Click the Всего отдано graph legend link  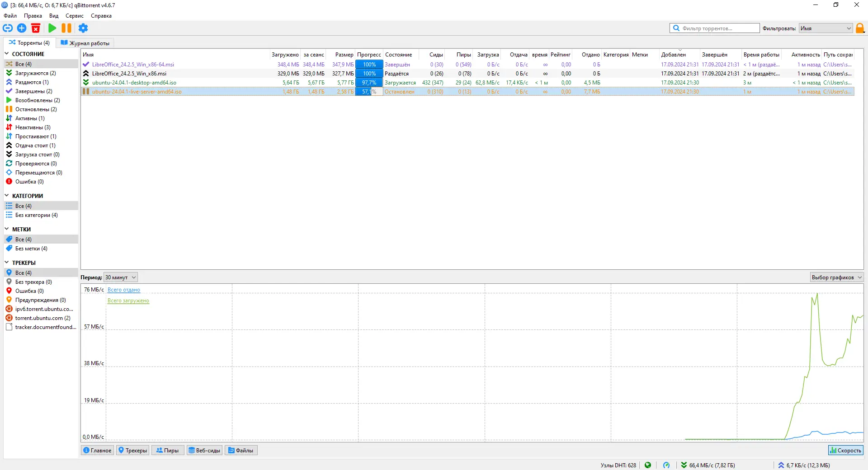124,290
